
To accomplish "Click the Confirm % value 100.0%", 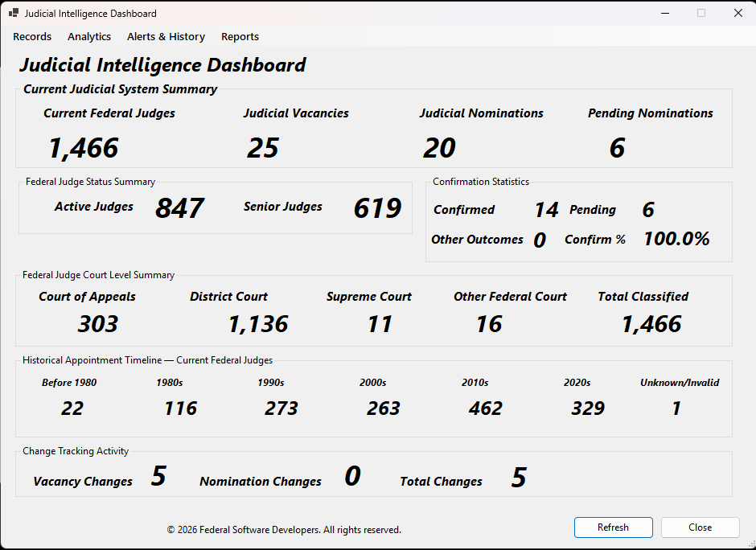I will [x=676, y=239].
